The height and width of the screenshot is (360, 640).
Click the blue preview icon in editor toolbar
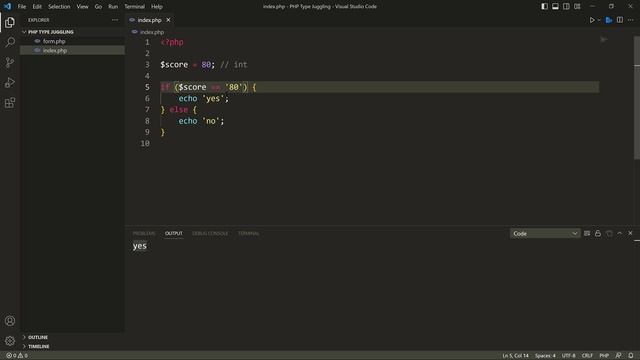click(x=609, y=20)
